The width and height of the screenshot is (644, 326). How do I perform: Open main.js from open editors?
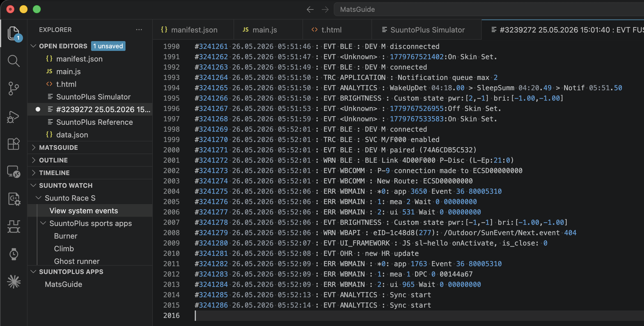click(x=90, y=71)
